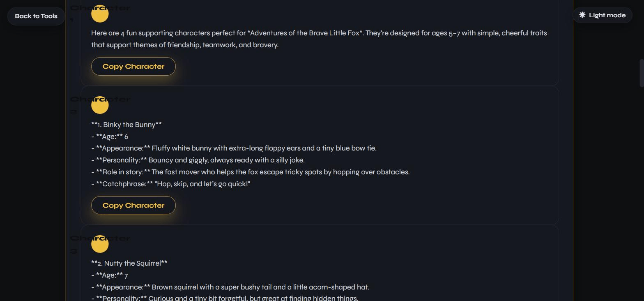
Task: Click Binky's Age line
Action: coord(110,137)
